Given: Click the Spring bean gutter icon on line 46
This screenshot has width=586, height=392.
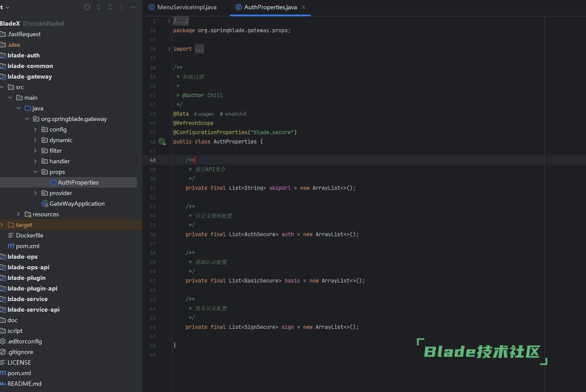Looking at the screenshot, I should [x=162, y=142].
